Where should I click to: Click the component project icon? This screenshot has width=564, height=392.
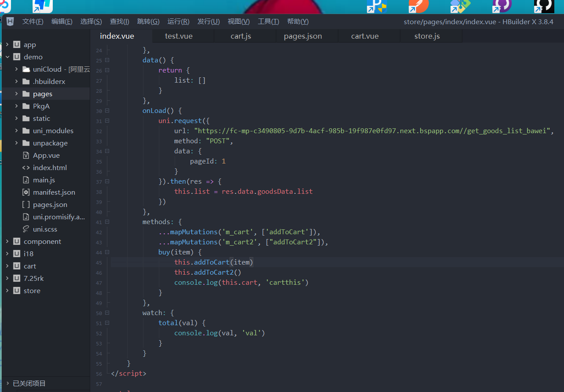[17, 241]
